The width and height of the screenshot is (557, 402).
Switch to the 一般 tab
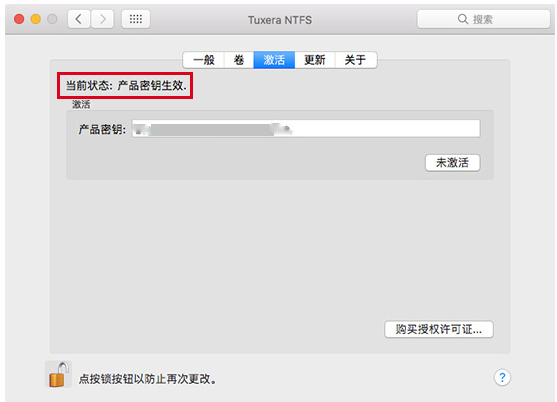click(204, 60)
